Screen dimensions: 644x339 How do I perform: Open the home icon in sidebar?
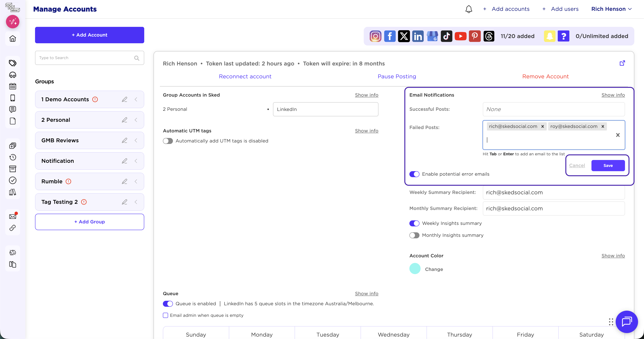[12, 39]
